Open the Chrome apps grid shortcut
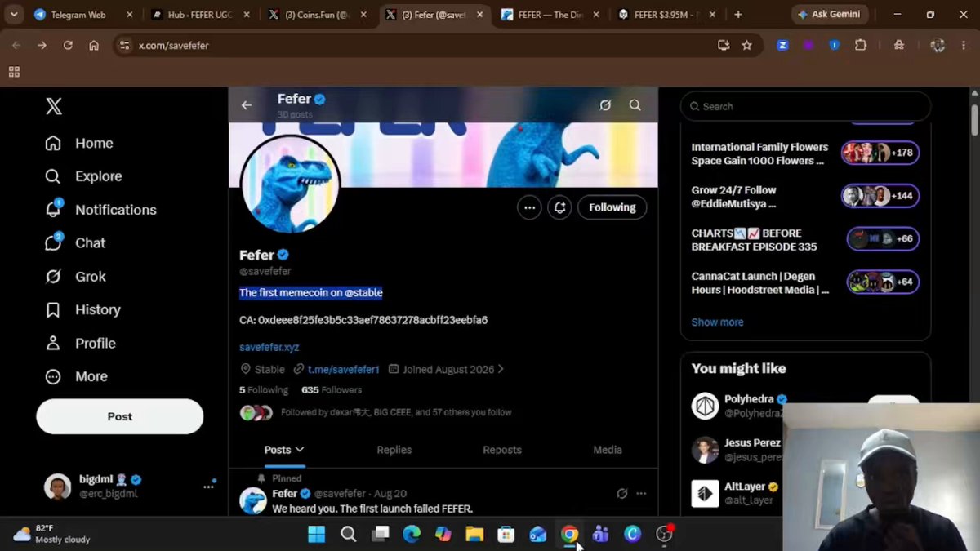This screenshot has height=551, width=980. tap(14, 72)
